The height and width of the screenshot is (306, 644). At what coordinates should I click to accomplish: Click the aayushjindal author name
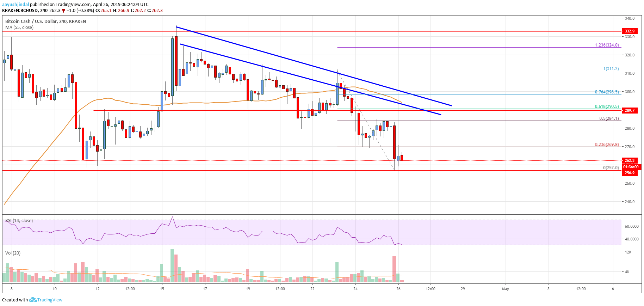(16, 5)
